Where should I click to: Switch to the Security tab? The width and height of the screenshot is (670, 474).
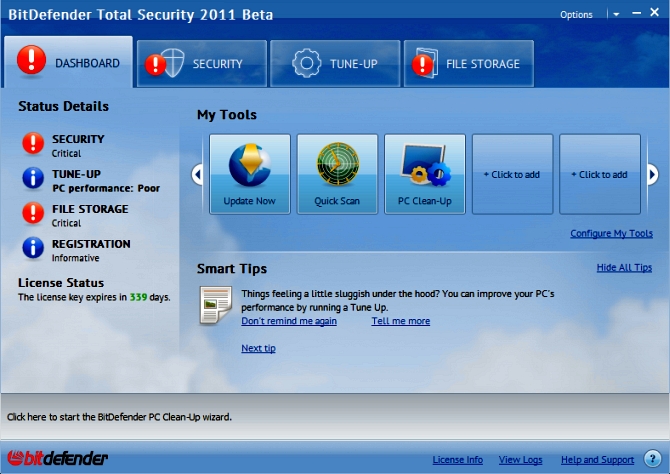202,64
